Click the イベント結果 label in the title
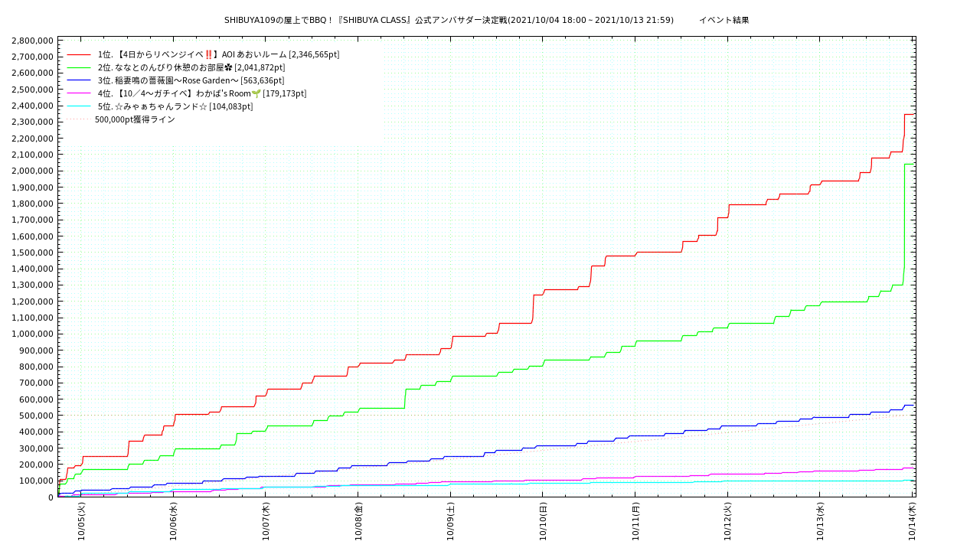 point(724,20)
